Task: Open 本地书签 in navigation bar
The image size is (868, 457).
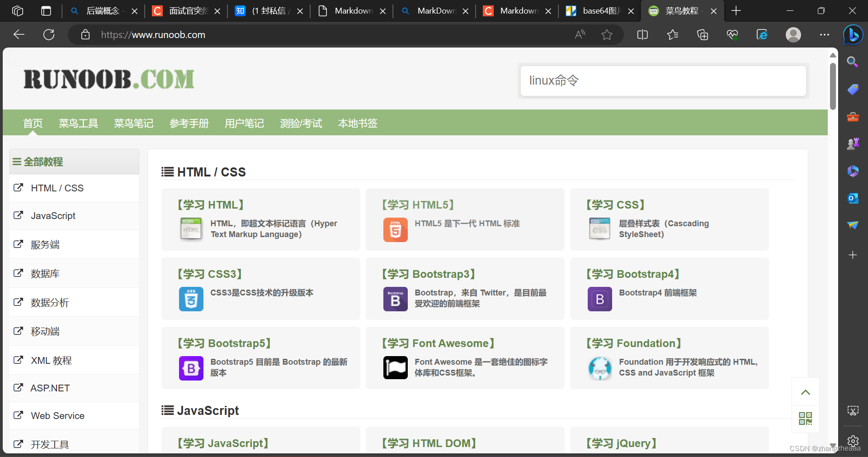Action: pos(358,123)
